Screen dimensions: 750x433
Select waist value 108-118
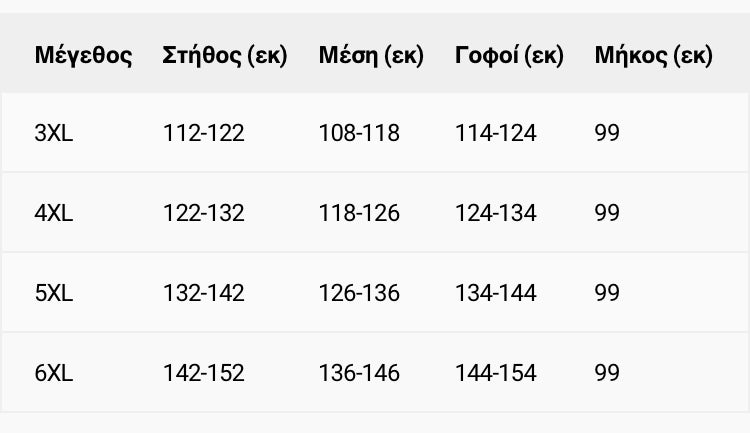click(x=359, y=133)
